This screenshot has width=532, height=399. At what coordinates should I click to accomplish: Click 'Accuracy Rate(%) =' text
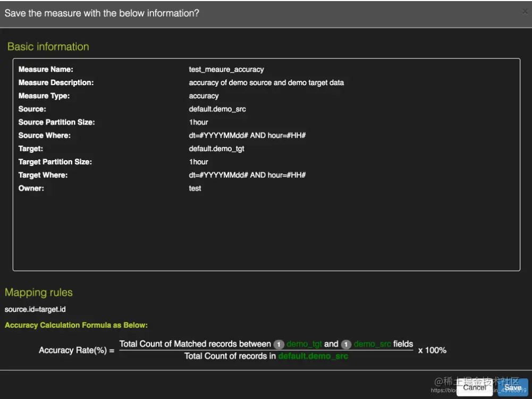[x=77, y=351]
